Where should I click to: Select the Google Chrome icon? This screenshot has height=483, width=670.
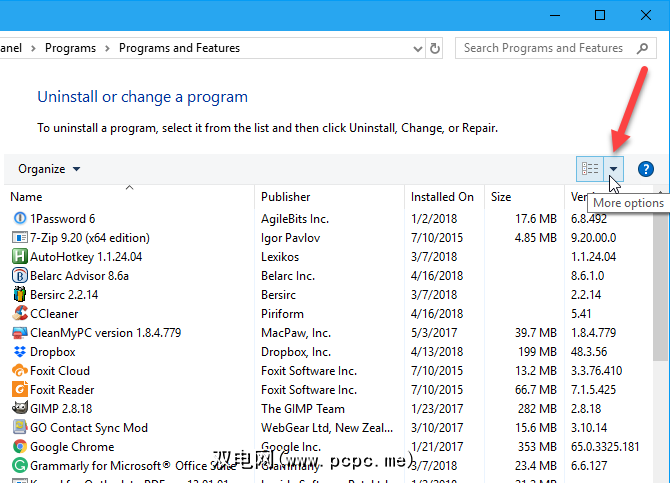(19, 447)
